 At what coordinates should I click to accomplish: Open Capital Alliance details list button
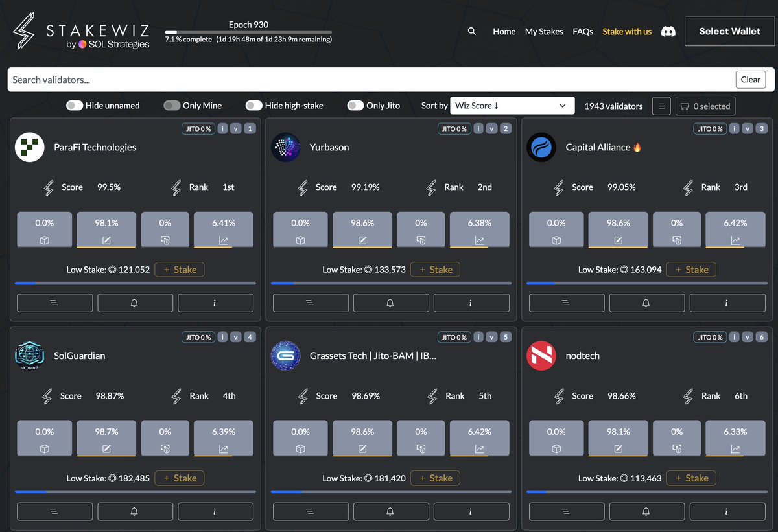[567, 303]
